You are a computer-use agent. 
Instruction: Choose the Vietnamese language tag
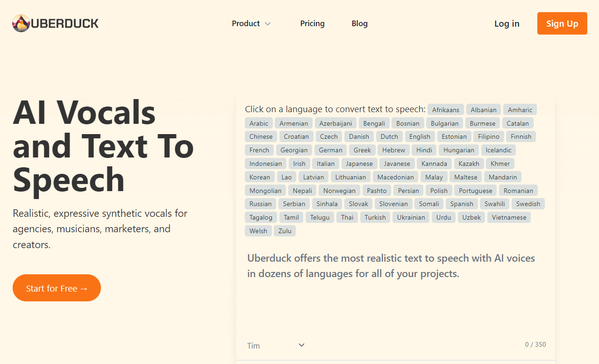[x=509, y=217]
